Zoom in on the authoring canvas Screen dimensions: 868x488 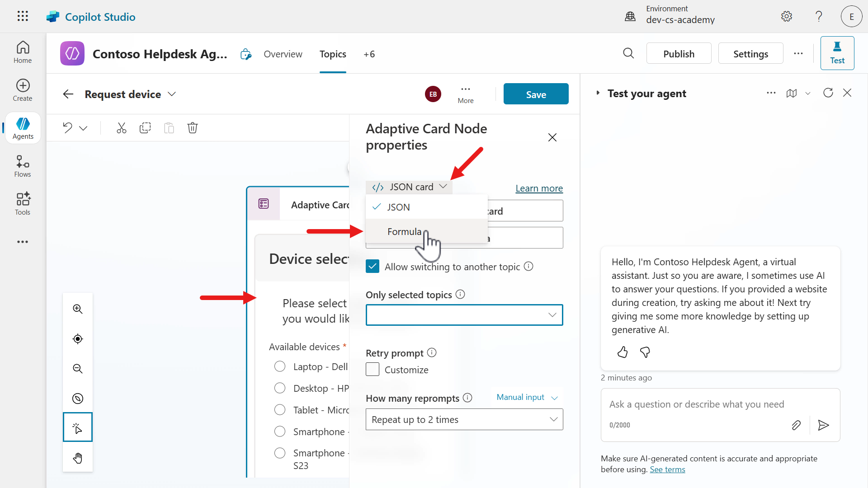click(x=78, y=309)
